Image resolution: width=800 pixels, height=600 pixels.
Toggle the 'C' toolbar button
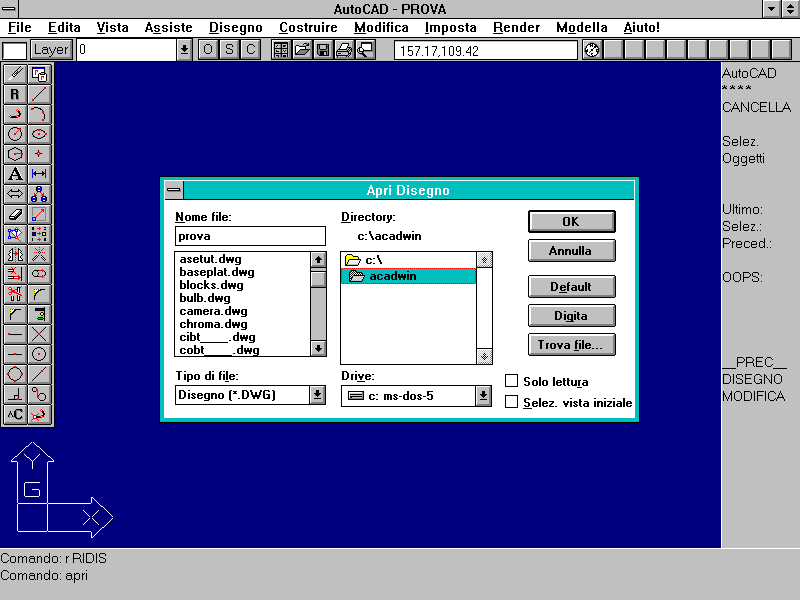251,49
